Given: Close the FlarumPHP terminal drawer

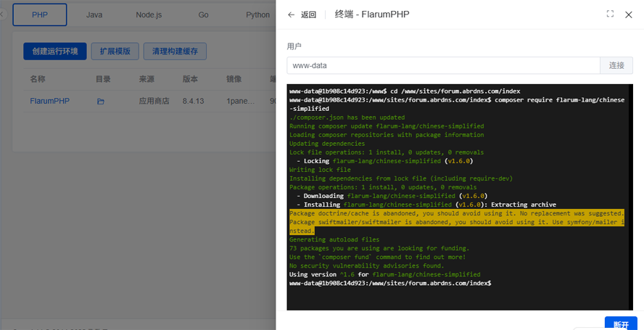Looking at the screenshot, I should click(x=629, y=15).
